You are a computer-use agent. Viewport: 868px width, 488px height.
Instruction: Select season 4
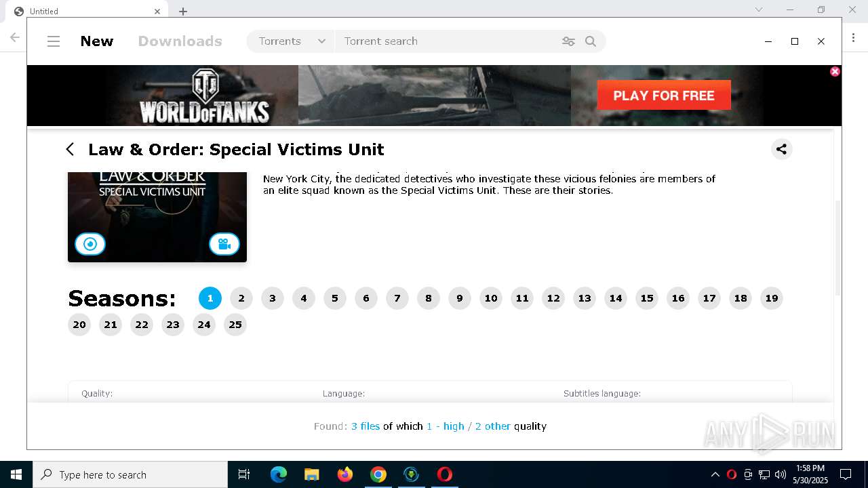pos(304,298)
